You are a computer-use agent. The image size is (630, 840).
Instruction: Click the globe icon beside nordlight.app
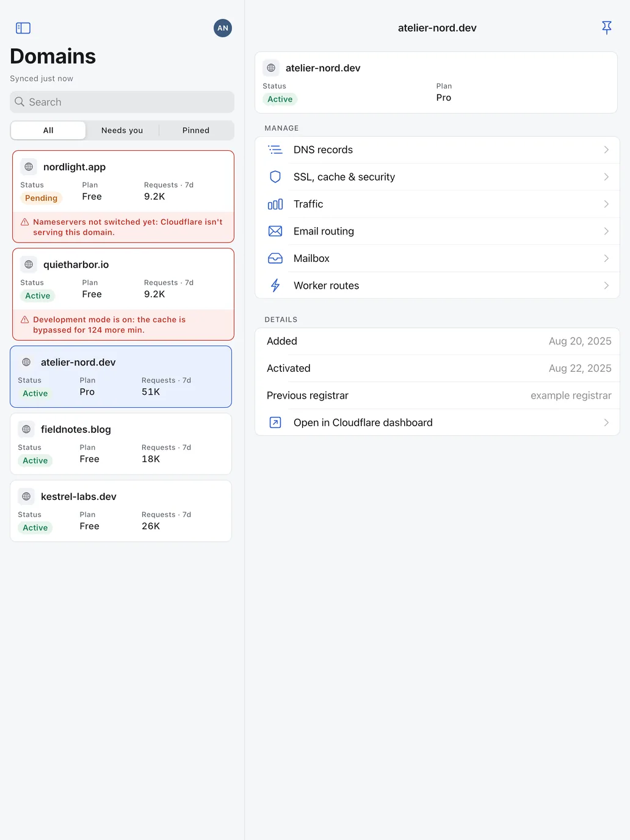coord(29,167)
